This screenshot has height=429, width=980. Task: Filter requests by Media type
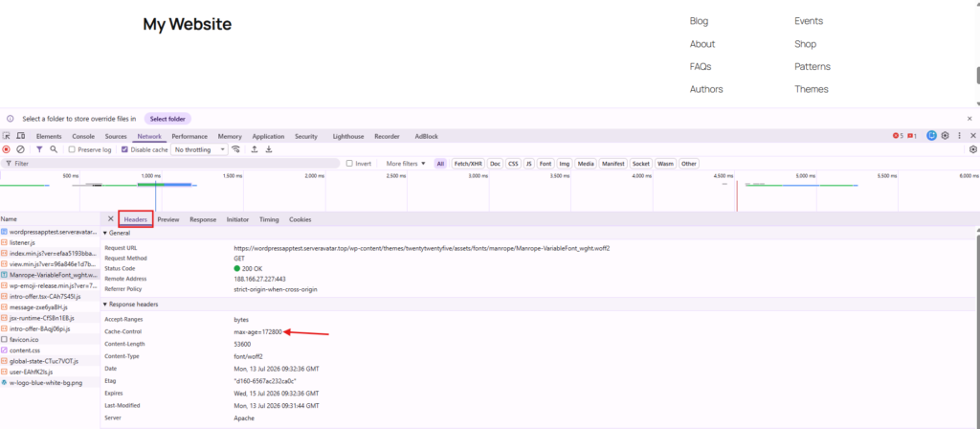point(586,163)
